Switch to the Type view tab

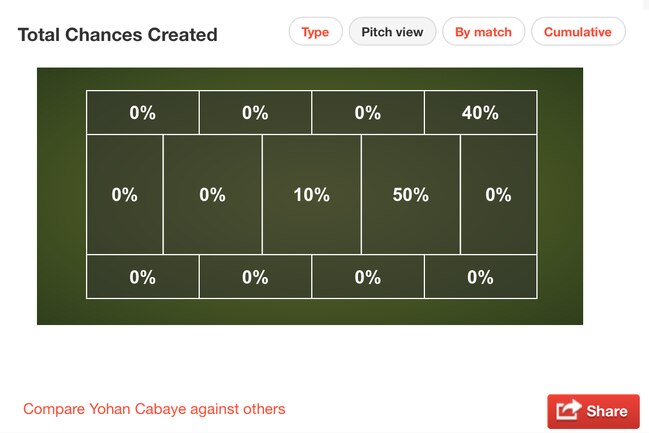[315, 32]
